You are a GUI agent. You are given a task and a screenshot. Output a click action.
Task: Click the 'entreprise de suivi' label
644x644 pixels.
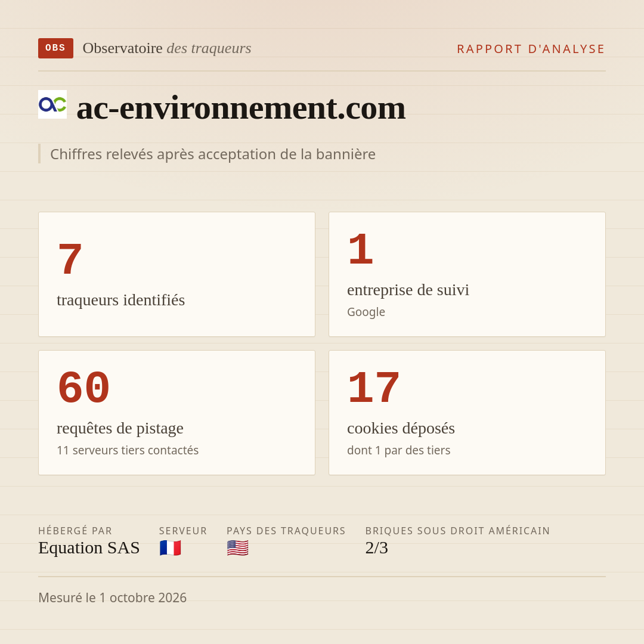pos(408,290)
